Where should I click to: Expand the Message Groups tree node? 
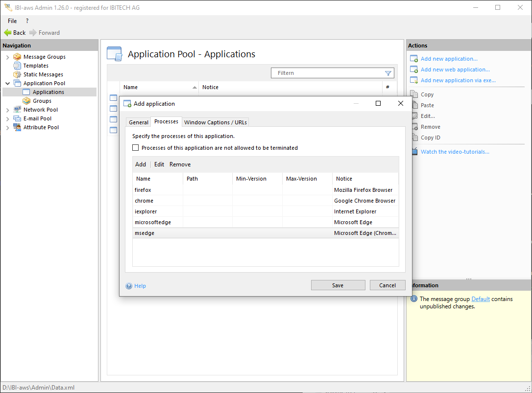point(8,57)
